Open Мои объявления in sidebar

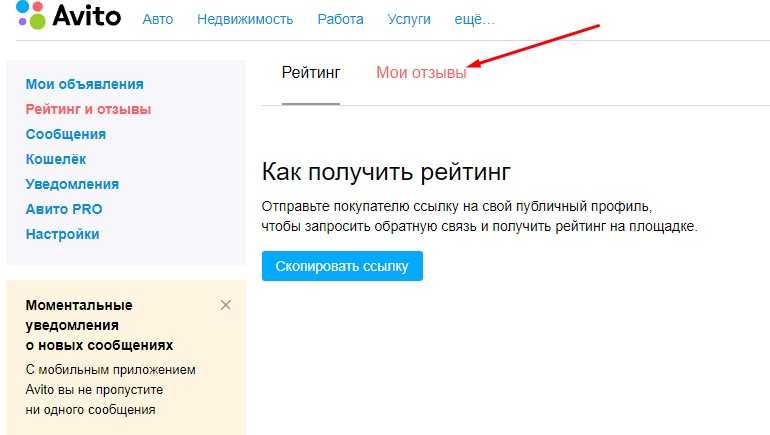click(x=84, y=84)
